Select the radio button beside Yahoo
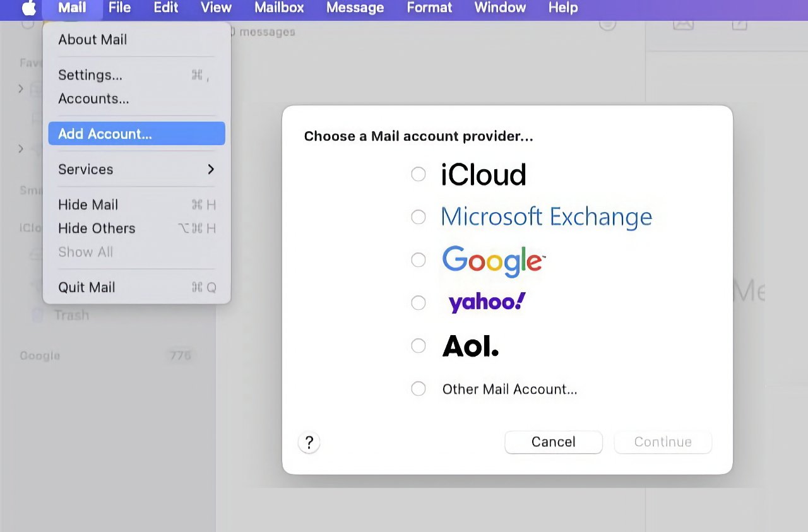The image size is (808, 532). click(x=418, y=303)
